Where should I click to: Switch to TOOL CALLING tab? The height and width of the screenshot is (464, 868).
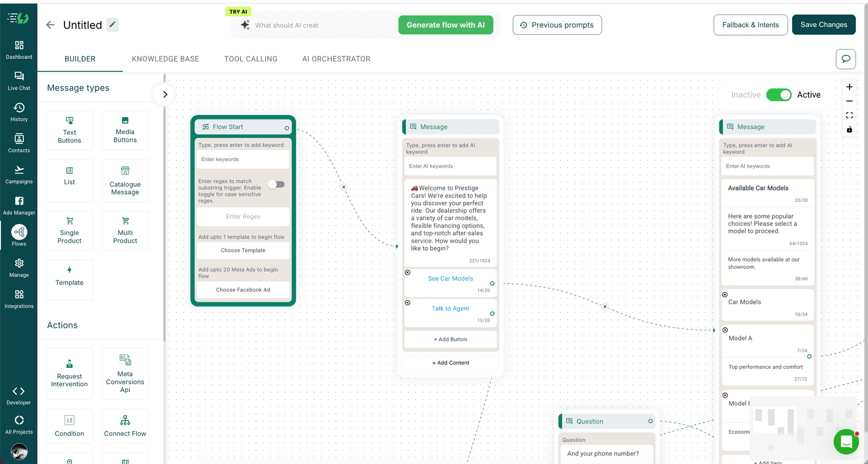coord(251,59)
